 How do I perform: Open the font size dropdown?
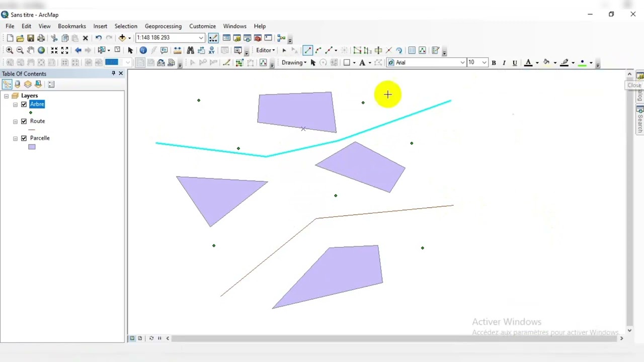pyautogui.click(x=484, y=63)
